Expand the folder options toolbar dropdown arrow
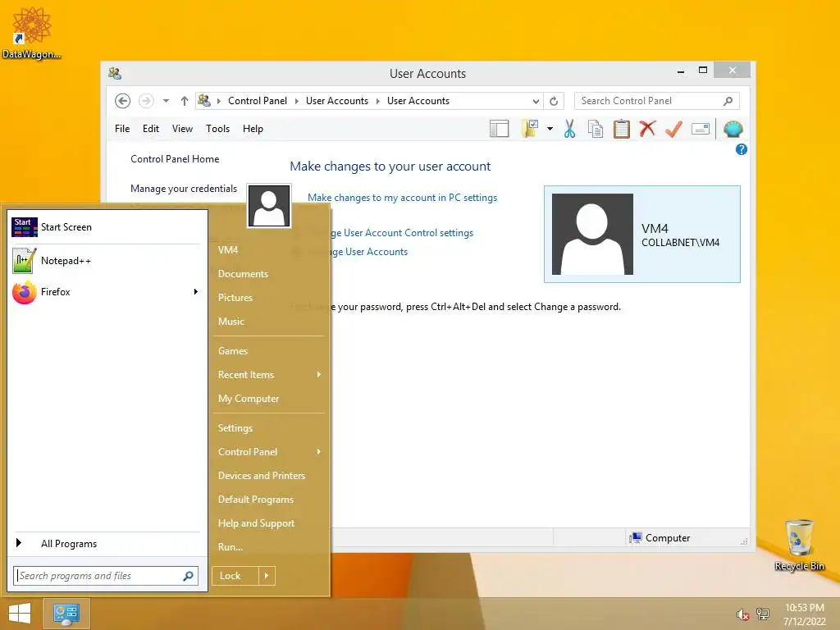 point(550,129)
